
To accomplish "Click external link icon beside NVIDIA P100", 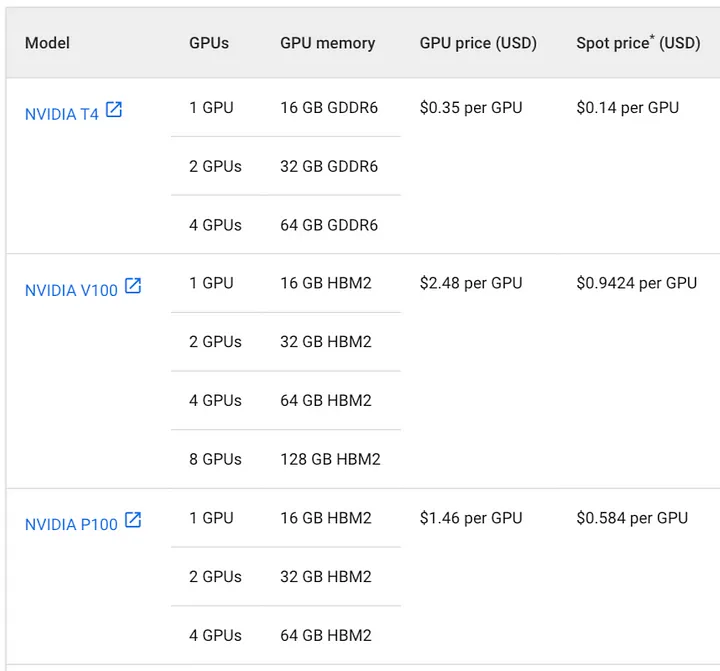I will tap(133, 520).
